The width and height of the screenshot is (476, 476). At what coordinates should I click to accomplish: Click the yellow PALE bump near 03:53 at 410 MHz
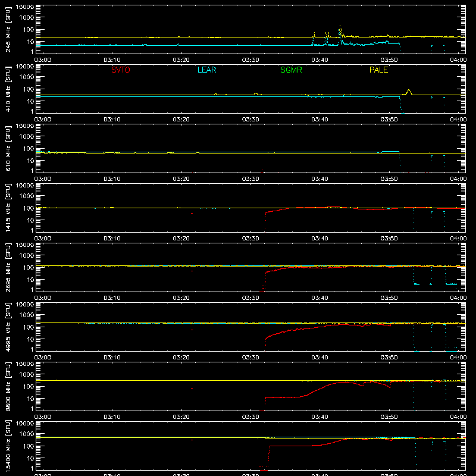(409, 92)
